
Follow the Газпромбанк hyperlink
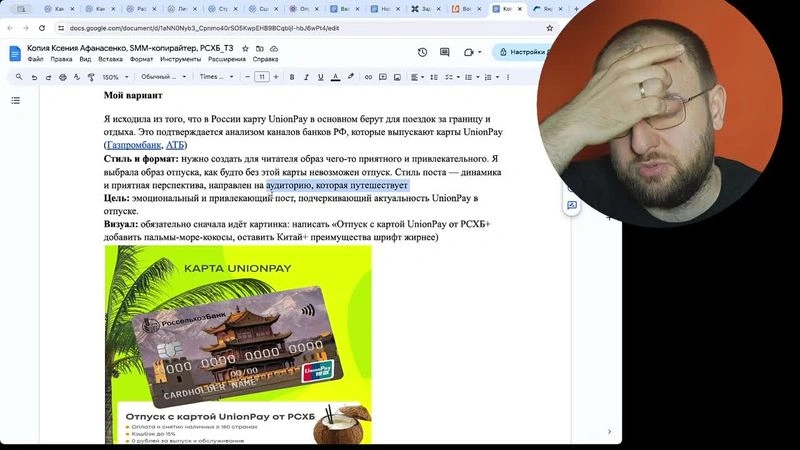[x=134, y=145]
